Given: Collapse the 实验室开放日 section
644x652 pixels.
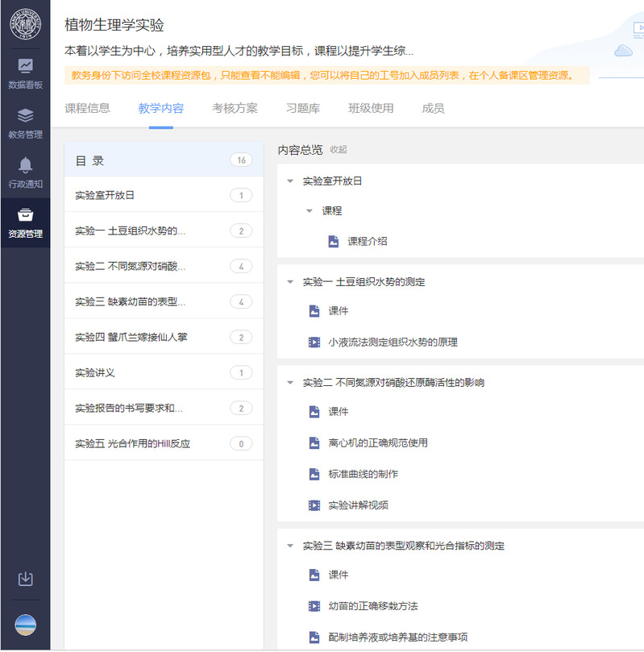Looking at the screenshot, I should point(290,181).
